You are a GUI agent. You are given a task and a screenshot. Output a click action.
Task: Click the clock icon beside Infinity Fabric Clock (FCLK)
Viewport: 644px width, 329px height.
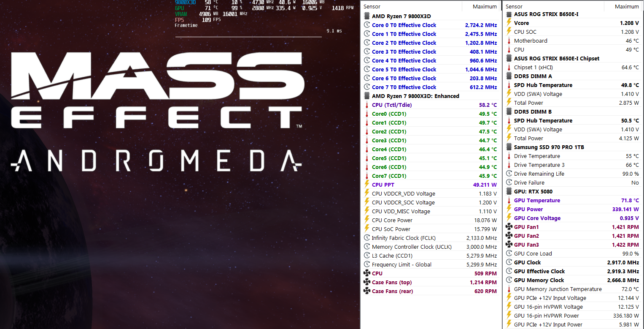click(366, 238)
